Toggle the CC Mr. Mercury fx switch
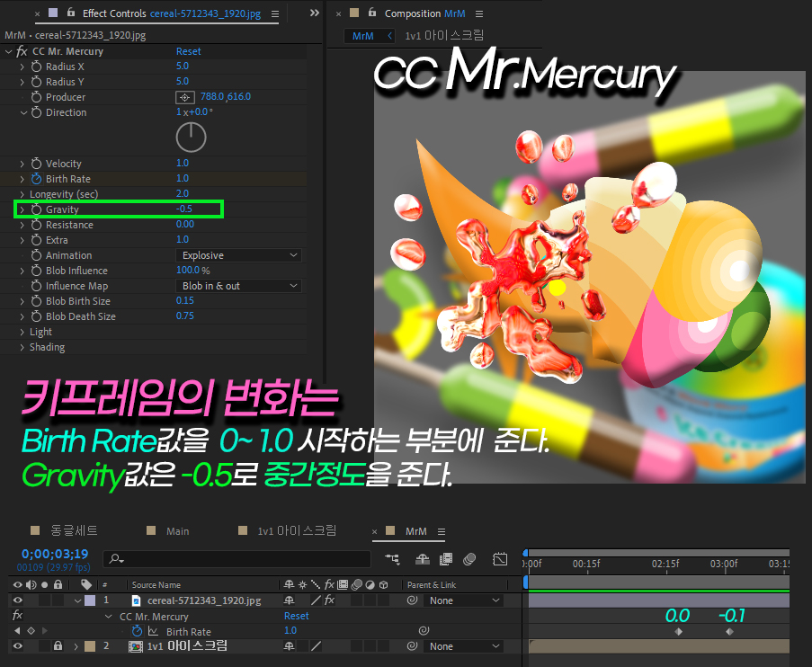 22,51
